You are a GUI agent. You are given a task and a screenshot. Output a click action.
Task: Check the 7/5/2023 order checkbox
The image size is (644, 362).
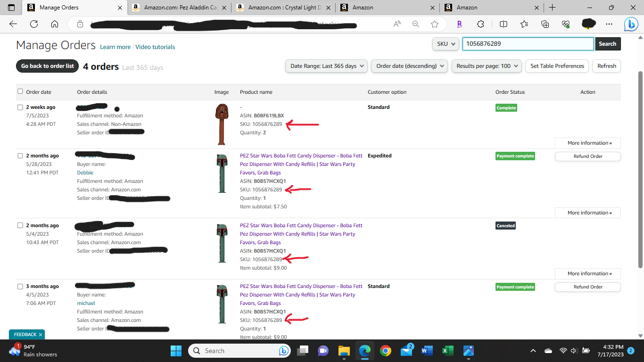pyautogui.click(x=20, y=107)
